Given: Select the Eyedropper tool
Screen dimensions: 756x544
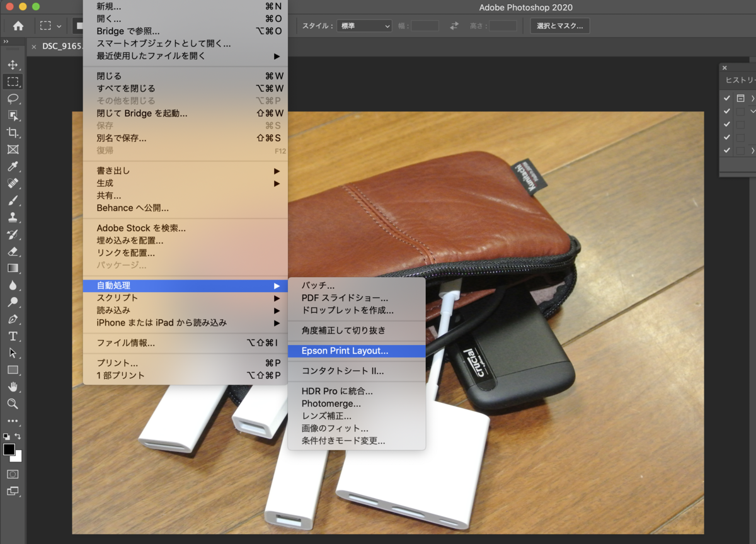Looking at the screenshot, I should coord(13,166).
